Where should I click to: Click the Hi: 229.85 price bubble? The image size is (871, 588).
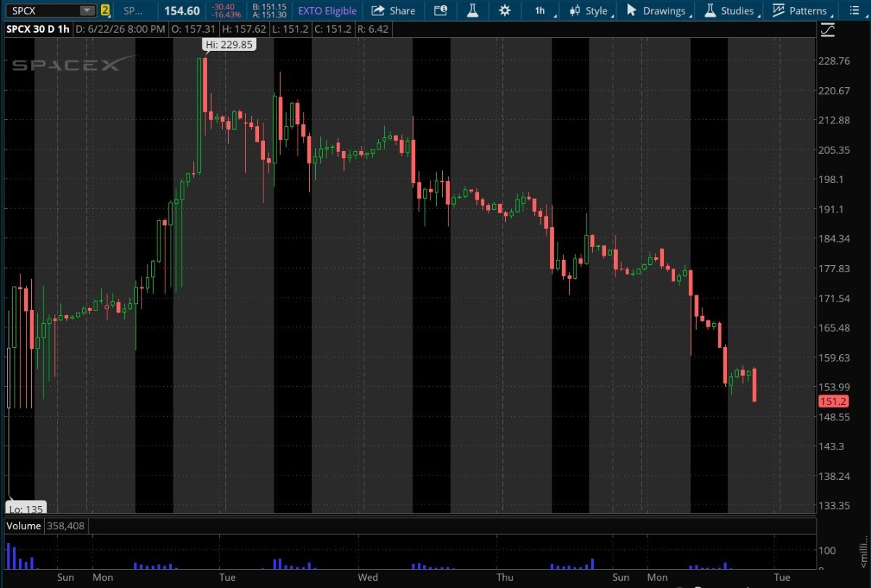229,44
